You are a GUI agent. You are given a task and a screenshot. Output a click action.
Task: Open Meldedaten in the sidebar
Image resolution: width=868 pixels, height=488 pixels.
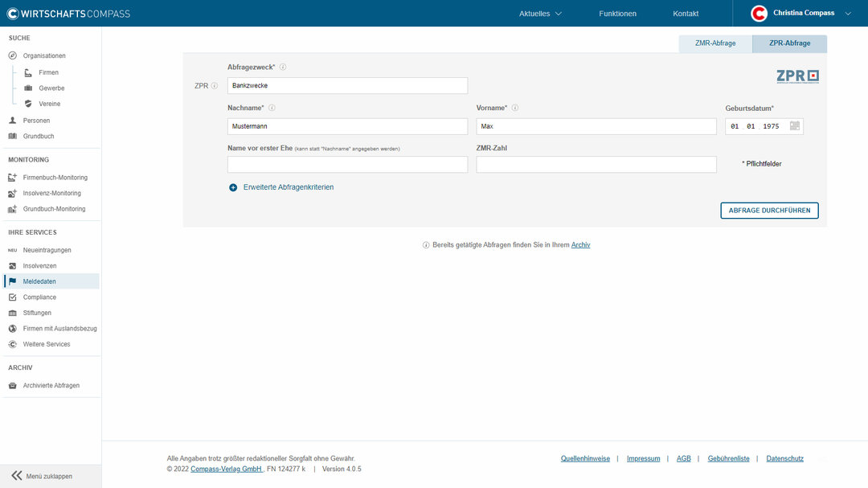click(x=51, y=281)
